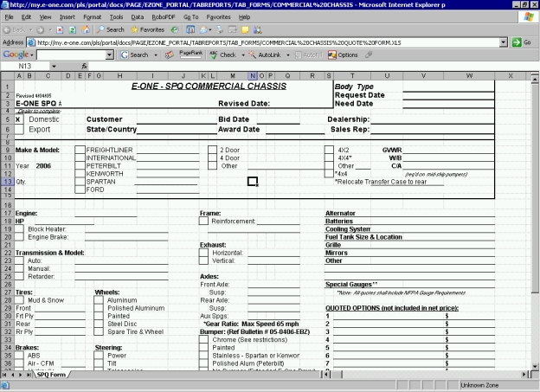Open the Go To menu
This screenshot has width=540, height=392.
(x=190, y=17)
